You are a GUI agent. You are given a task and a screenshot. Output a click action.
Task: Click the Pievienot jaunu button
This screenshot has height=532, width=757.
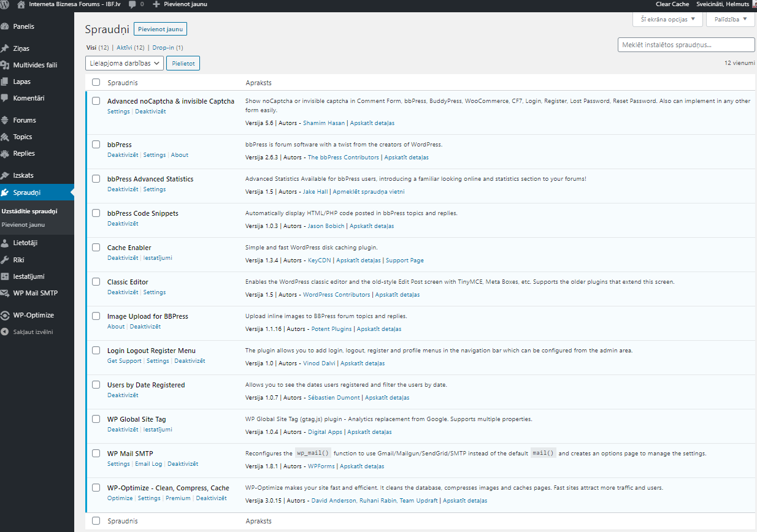160,29
